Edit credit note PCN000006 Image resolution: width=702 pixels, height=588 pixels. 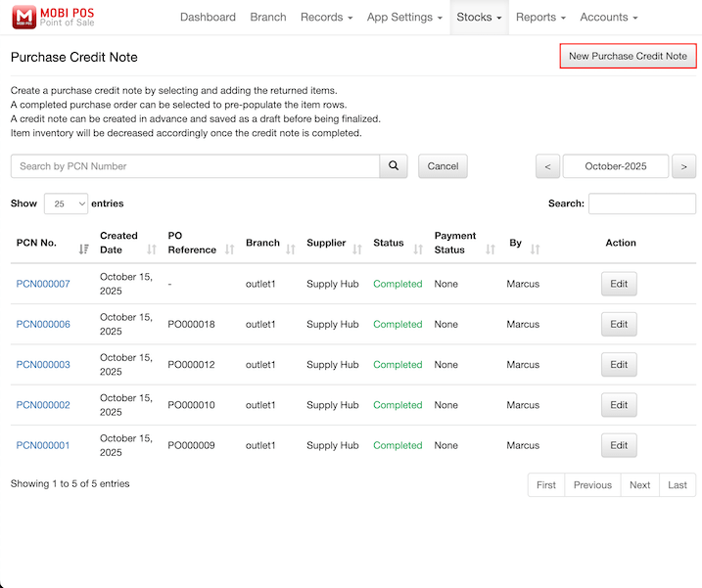point(619,324)
